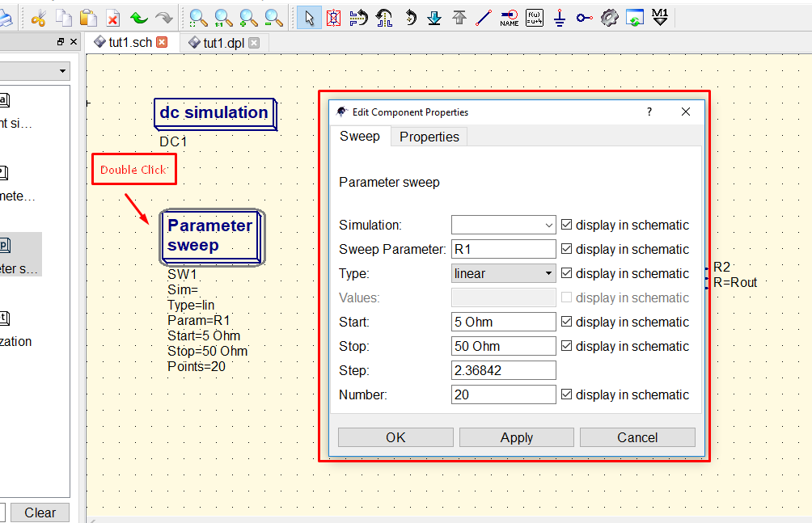This screenshot has width=812, height=523.
Task: Float the left dock panel
Action: (61, 42)
